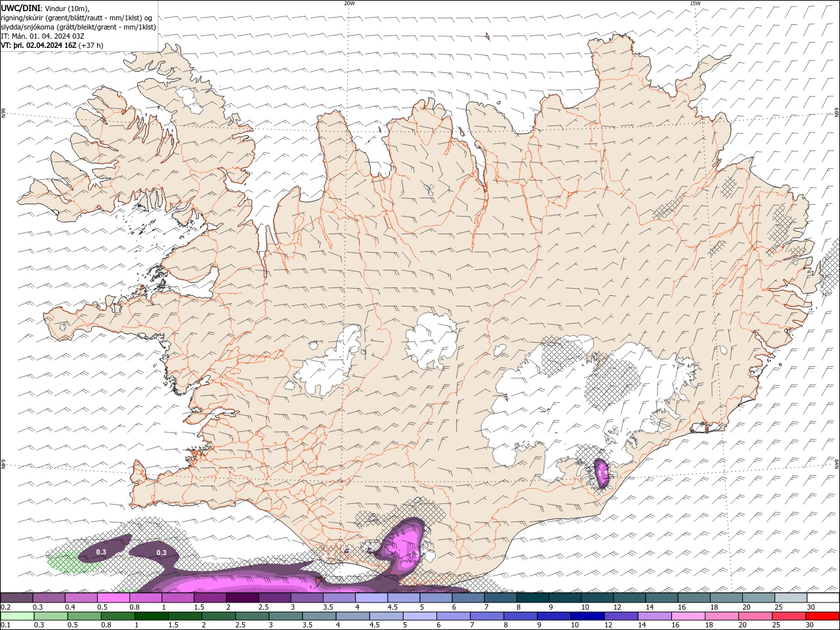Click the 'rigning/skúrir' legend description line

[77, 18]
